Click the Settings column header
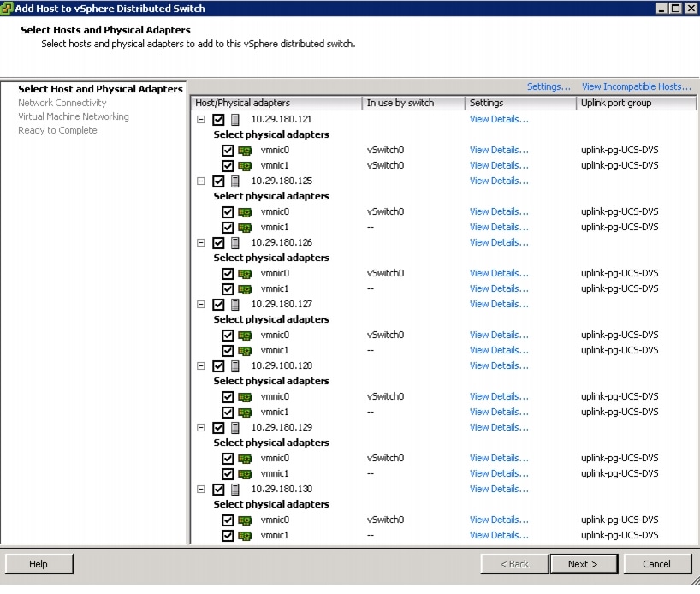The width and height of the screenshot is (700, 594). (520, 103)
